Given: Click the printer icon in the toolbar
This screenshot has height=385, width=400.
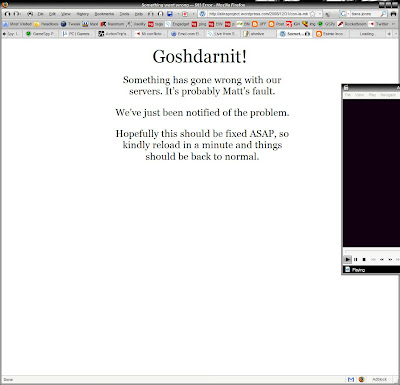Looking at the screenshot, I should (394, 14).
